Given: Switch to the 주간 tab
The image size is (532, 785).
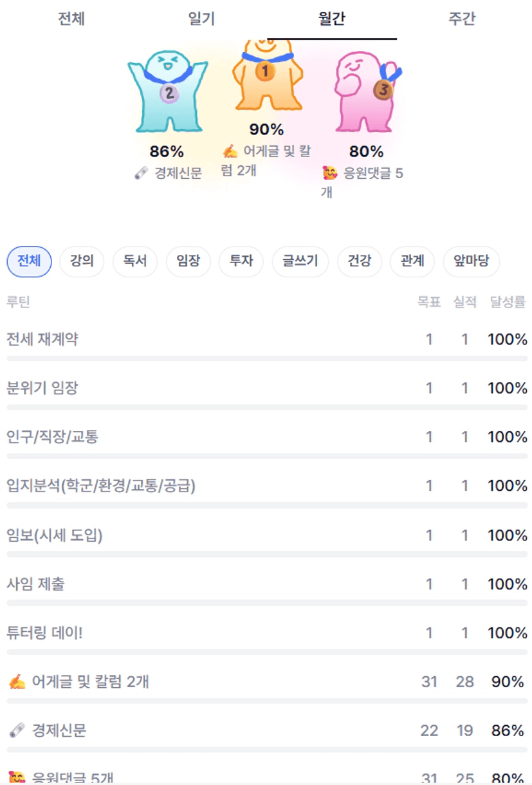Looking at the screenshot, I should (461, 19).
